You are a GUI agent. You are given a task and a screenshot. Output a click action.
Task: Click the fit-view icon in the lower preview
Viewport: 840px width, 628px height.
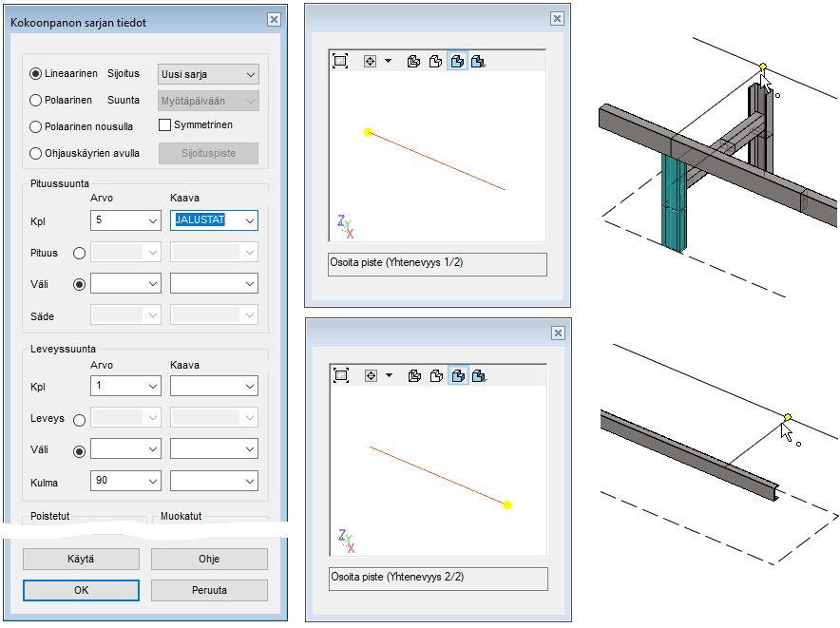coord(340,376)
